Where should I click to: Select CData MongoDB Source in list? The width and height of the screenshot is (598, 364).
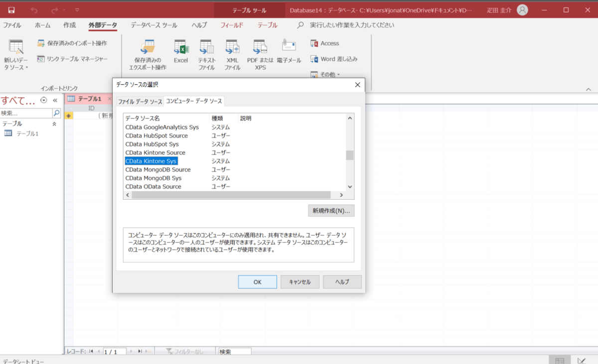coord(157,170)
